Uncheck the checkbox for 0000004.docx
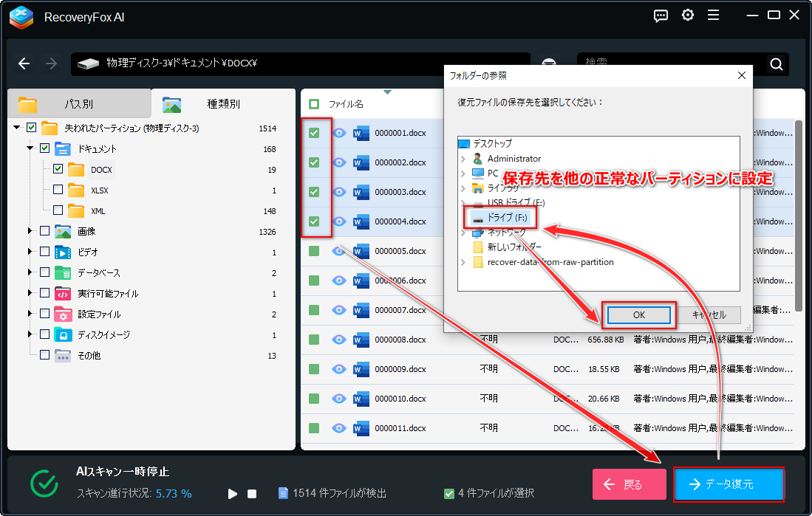 [x=314, y=221]
